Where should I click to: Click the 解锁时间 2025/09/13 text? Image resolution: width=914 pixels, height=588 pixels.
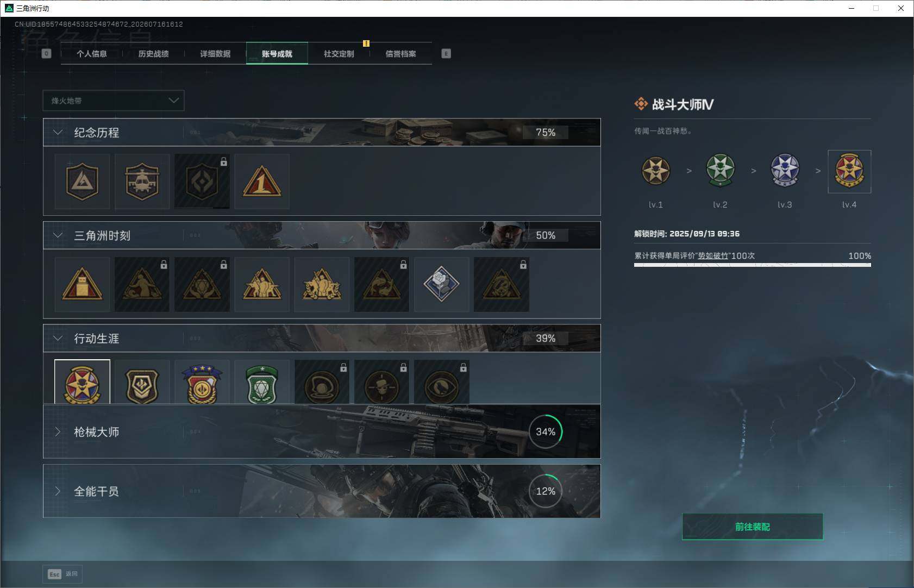tap(687, 234)
